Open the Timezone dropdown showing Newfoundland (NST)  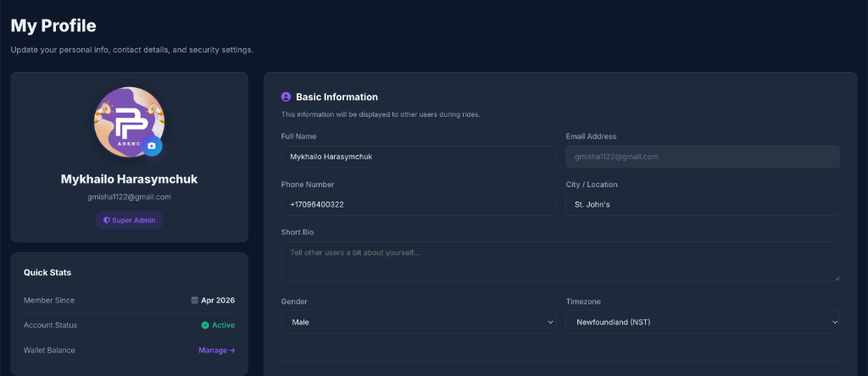pos(703,322)
